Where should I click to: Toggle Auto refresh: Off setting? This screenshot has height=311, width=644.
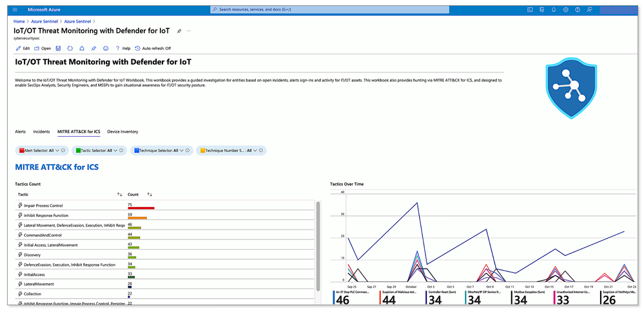click(x=153, y=48)
